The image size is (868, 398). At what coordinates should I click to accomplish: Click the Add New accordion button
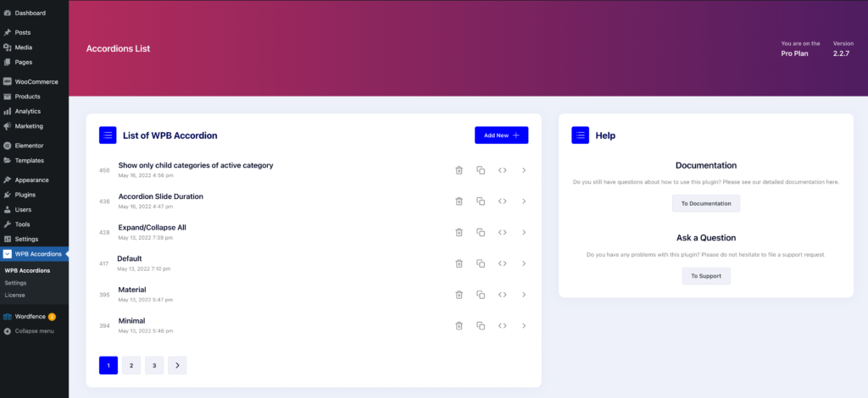coord(502,135)
